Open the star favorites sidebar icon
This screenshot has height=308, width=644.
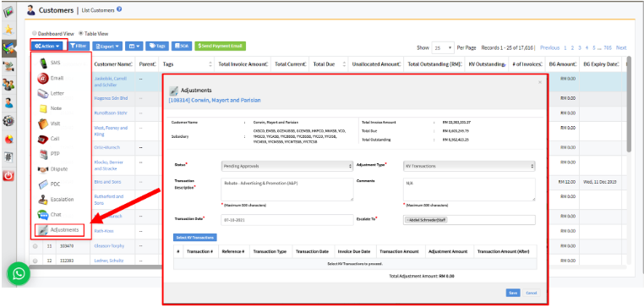pyautogui.click(x=8, y=30)
